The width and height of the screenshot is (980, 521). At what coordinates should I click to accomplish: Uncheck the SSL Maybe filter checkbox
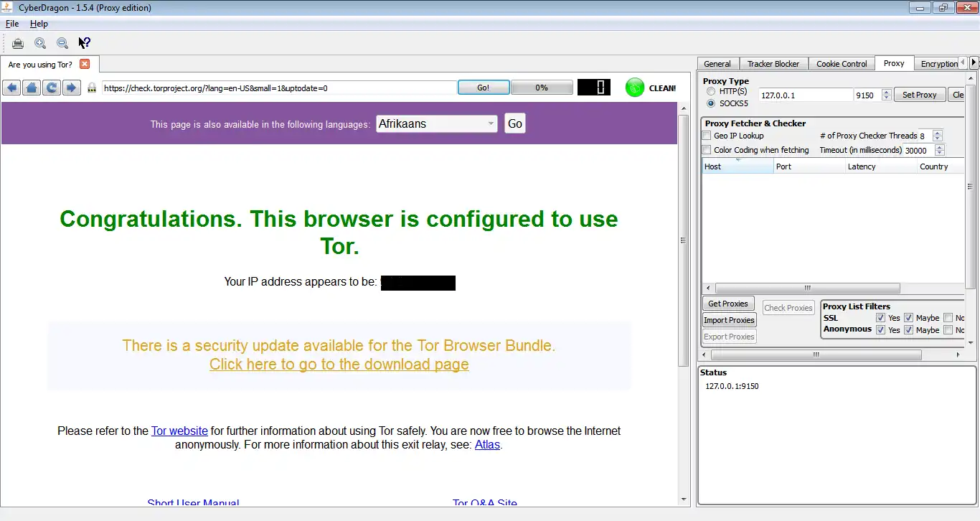[908, 318]
